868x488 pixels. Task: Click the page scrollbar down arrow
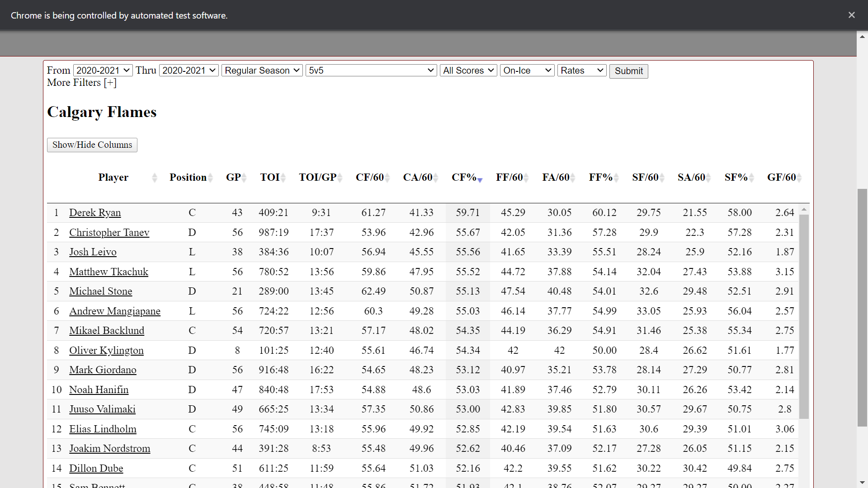863,483
